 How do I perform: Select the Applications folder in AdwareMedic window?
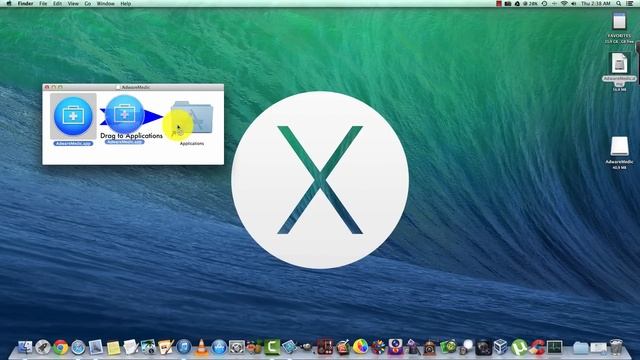coord(192,118)
